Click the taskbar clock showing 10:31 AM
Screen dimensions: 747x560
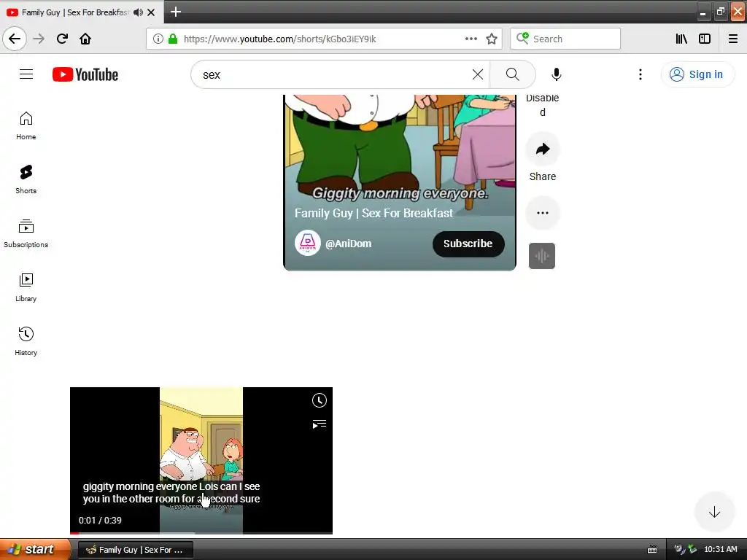click(720, 549)
